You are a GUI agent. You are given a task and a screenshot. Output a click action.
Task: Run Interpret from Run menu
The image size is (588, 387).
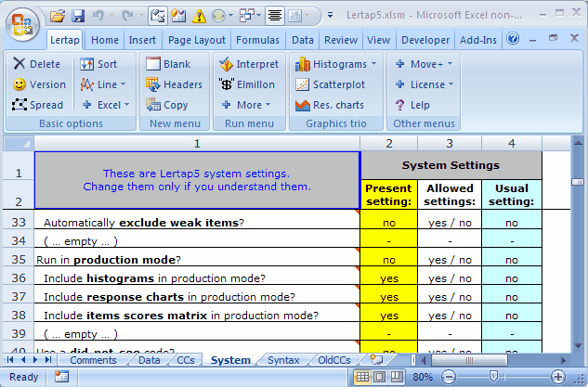pos(249,64)
